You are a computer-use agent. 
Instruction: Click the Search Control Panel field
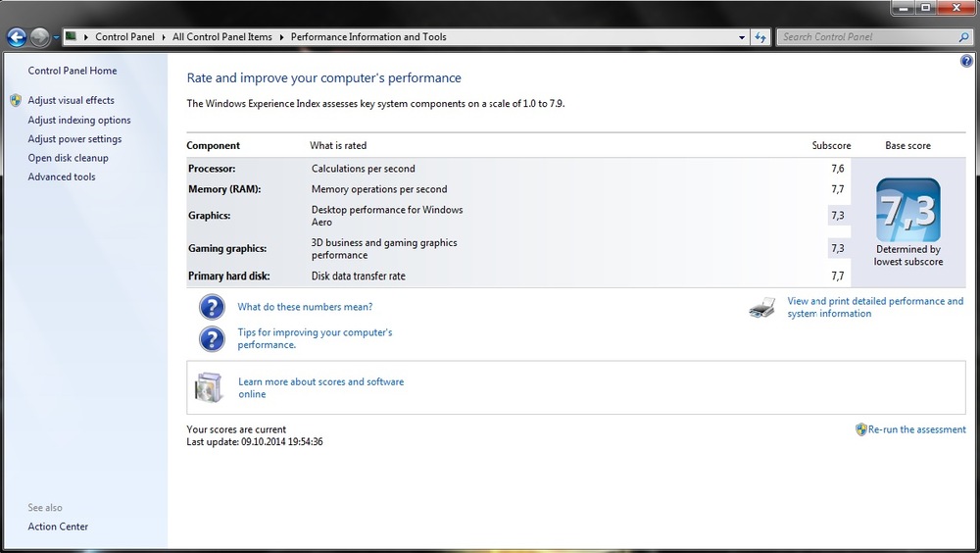point(867,37)
